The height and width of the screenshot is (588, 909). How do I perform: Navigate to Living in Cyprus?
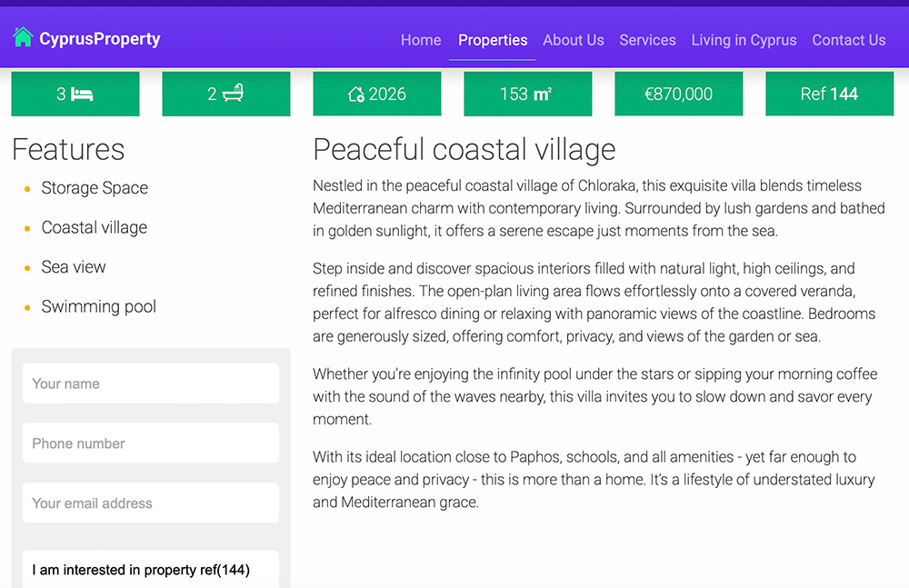click(744, 40)
